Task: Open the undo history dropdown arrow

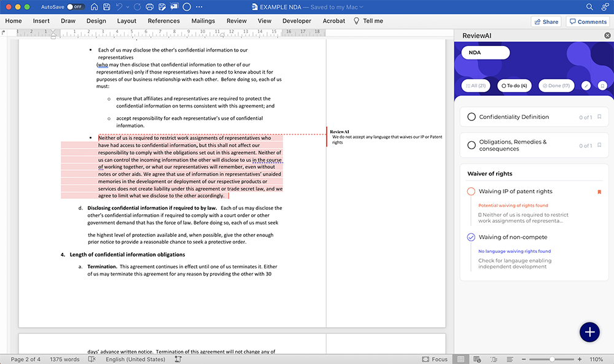Action: pyautogui.click(x=128, y=7)
